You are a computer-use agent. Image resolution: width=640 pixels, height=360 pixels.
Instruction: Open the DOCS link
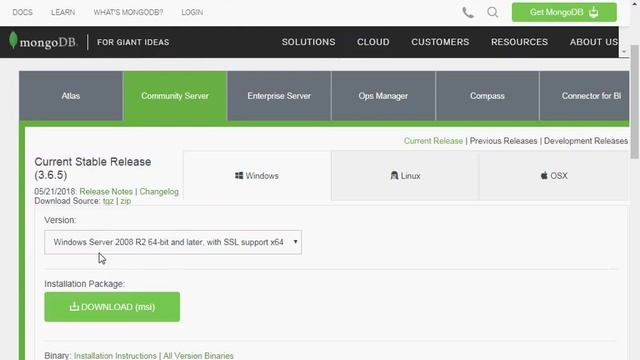[x=22, y=12]
